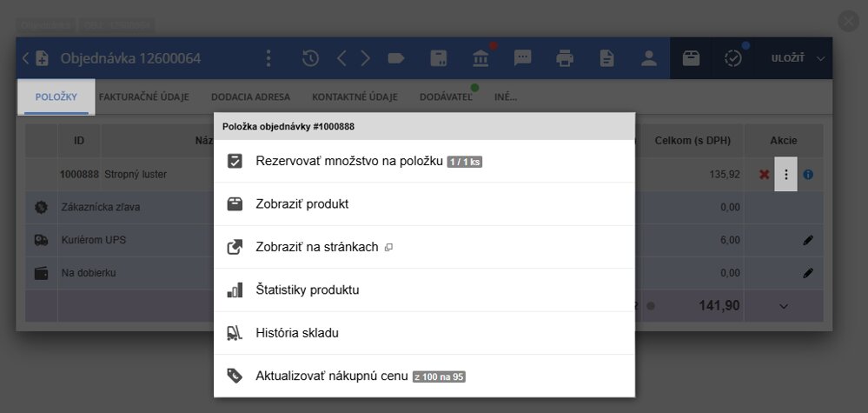
Task: Expand the totals row chevron
Action: coord(784,306)
